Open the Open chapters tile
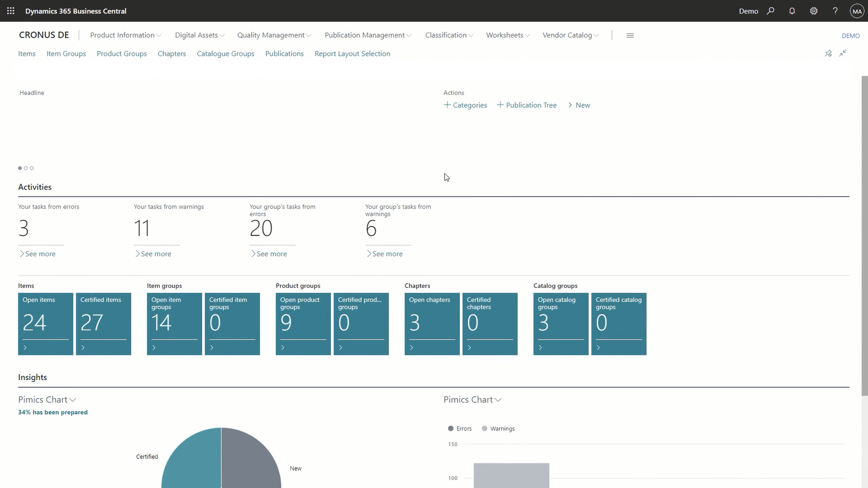This screenshot has height=488, width=868. (432, 324)
